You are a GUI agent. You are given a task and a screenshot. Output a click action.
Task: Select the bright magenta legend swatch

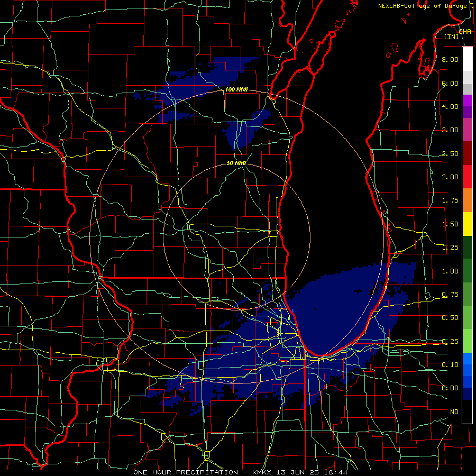[467, 100]
